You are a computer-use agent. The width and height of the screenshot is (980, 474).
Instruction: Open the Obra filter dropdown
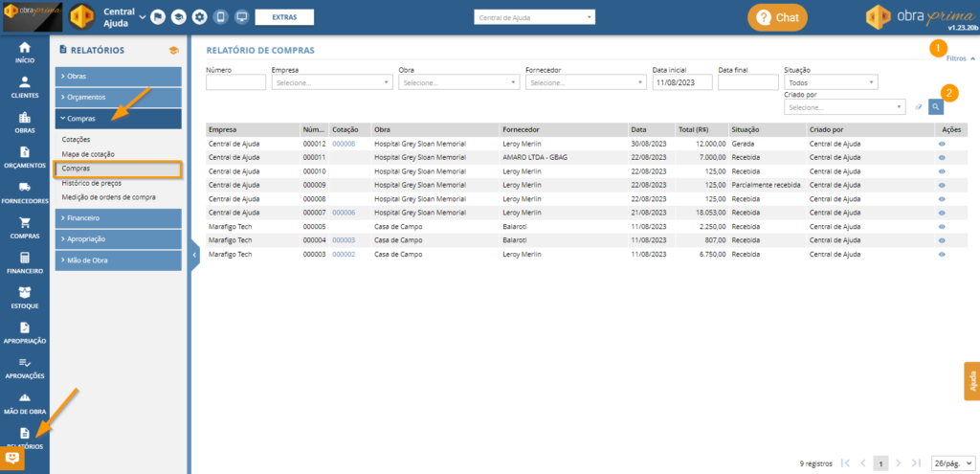(x=458, y=82)
